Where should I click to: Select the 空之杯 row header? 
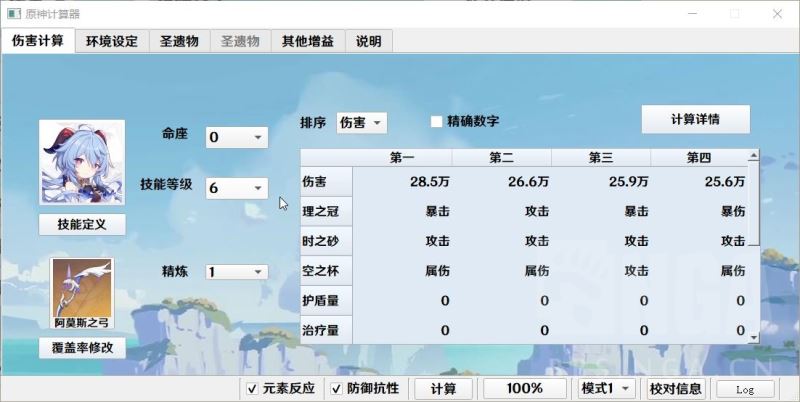coord(326,270)
